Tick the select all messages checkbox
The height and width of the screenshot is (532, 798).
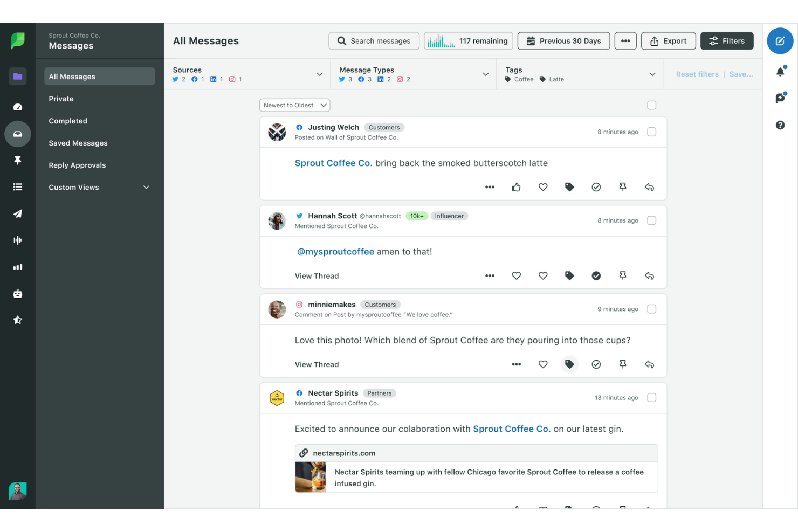click(x=651, y=105)
